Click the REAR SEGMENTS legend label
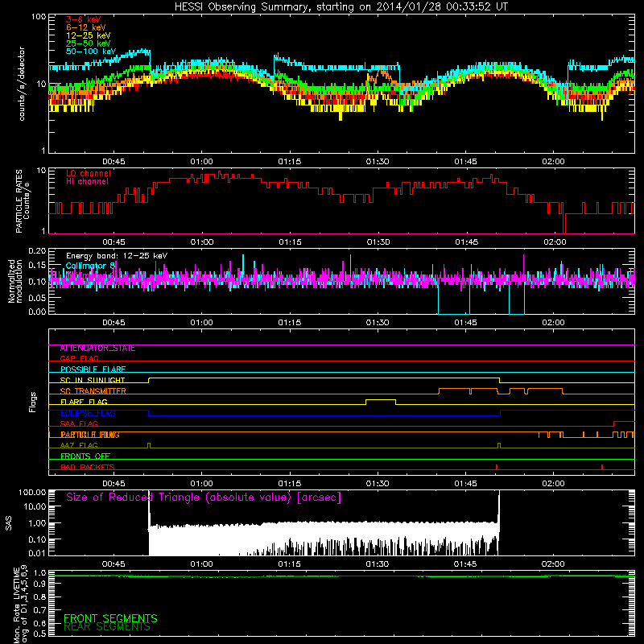 [107, 627]
